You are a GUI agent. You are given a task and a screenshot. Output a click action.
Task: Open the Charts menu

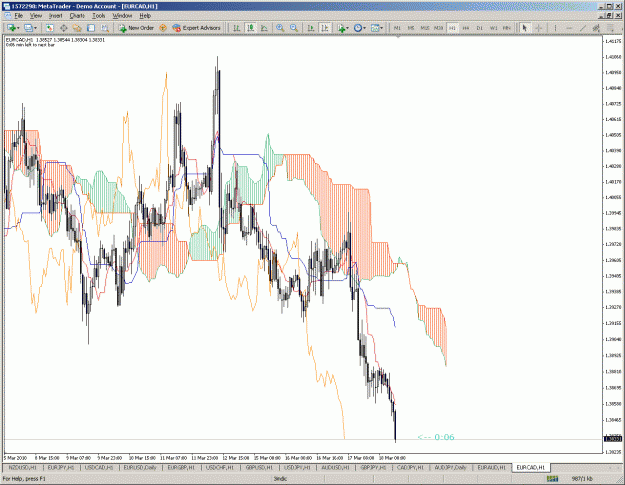[77, 16]
